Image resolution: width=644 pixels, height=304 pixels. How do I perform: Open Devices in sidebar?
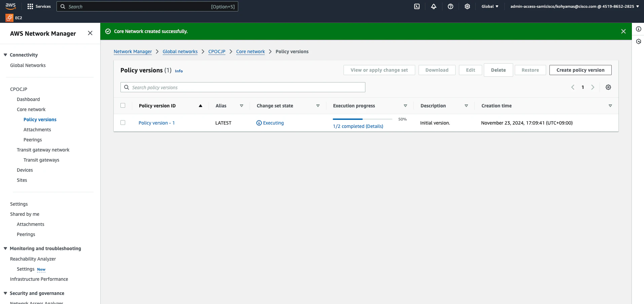point(25,170)
